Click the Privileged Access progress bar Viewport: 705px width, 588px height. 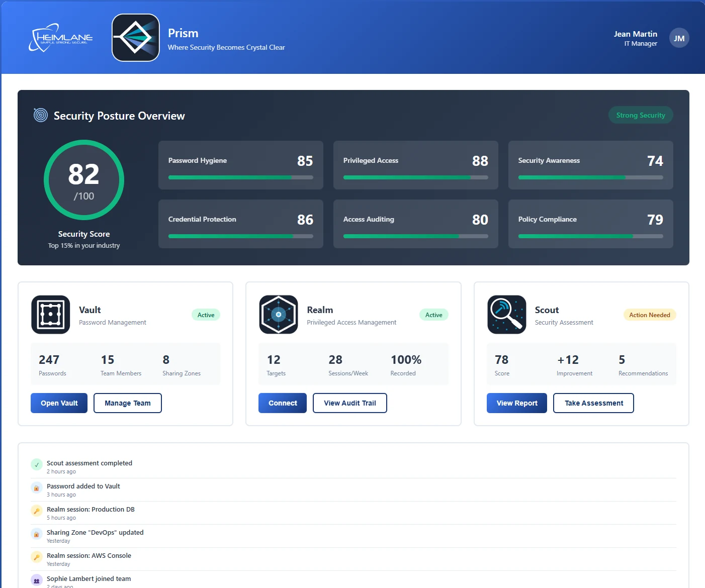click(x=416, y=177)
